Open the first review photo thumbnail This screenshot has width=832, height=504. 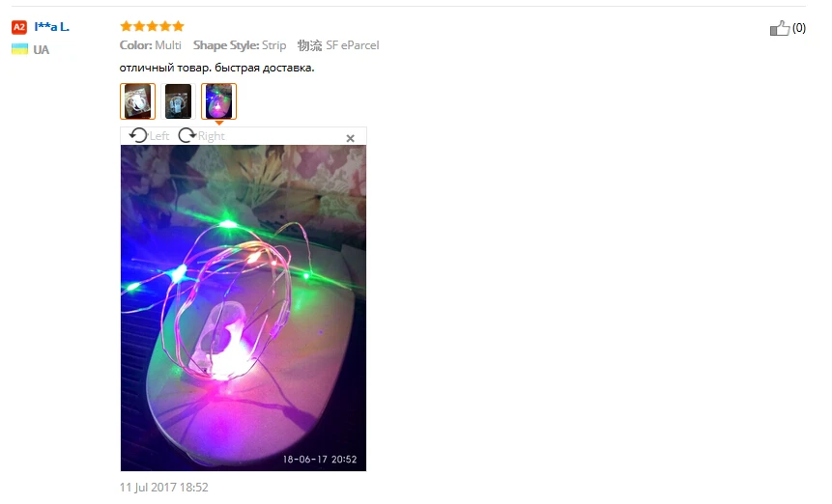coord(137,101)
